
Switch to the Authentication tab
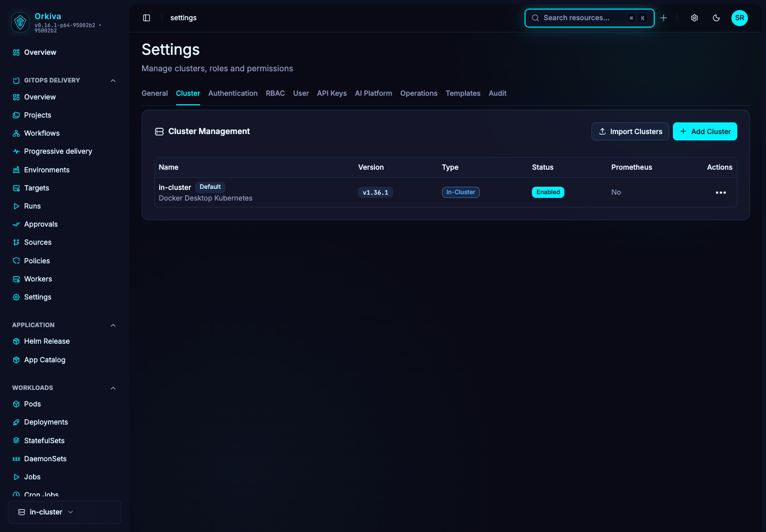pos(233,93)
